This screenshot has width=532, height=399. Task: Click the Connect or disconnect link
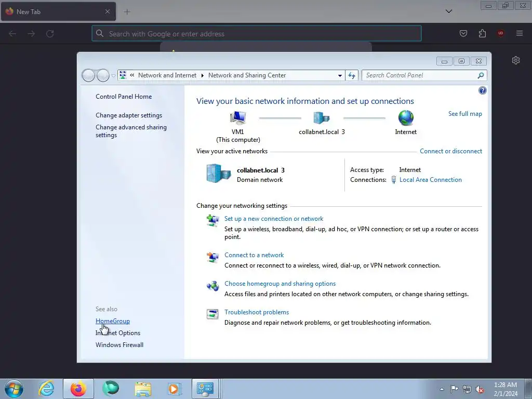point(450,151)
